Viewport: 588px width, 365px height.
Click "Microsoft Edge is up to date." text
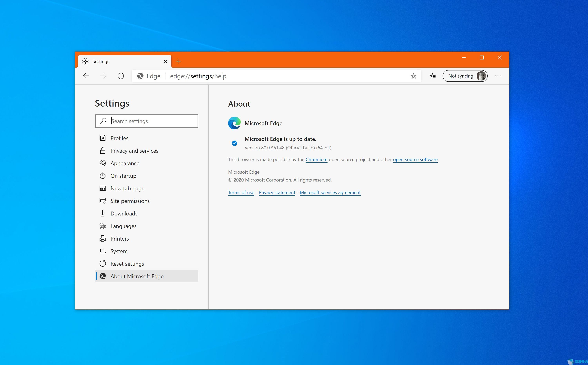pyautogui.click(x=280, y=139)
